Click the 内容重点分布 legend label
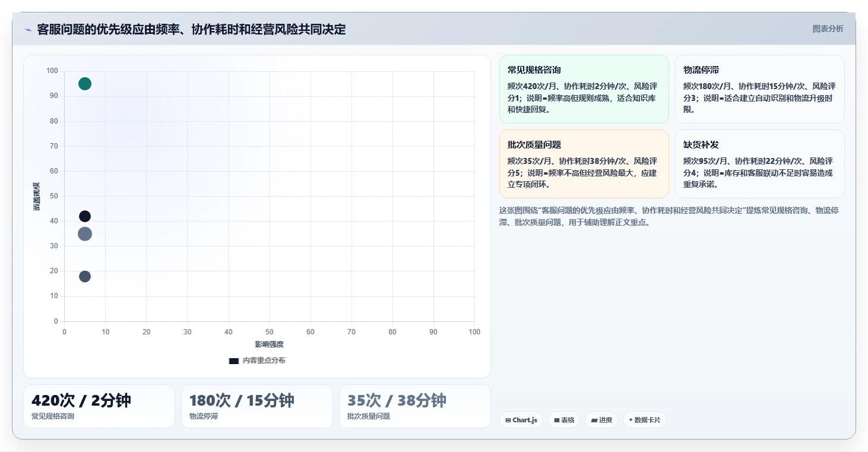The width and height of the screenshot is (868, 452). pos(264,361)
